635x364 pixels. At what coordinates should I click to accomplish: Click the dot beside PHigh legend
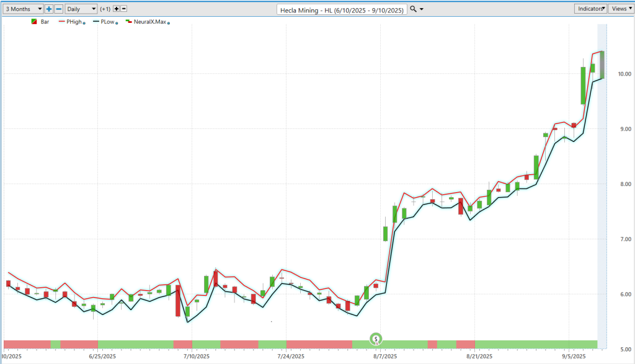click(84, 23)
